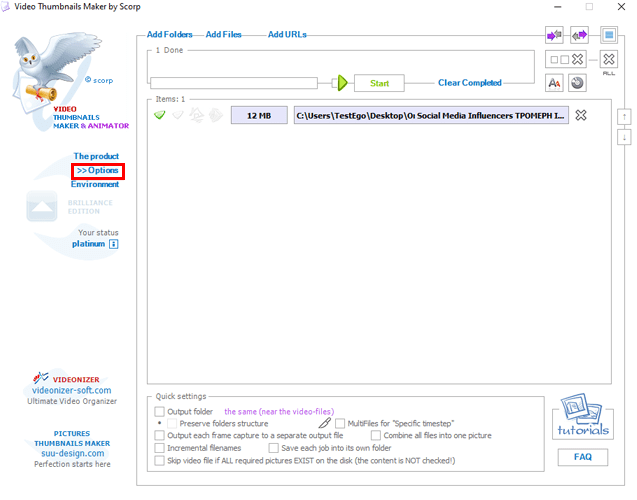Close the Video Thumbnails Maker window

pos(621,7)
